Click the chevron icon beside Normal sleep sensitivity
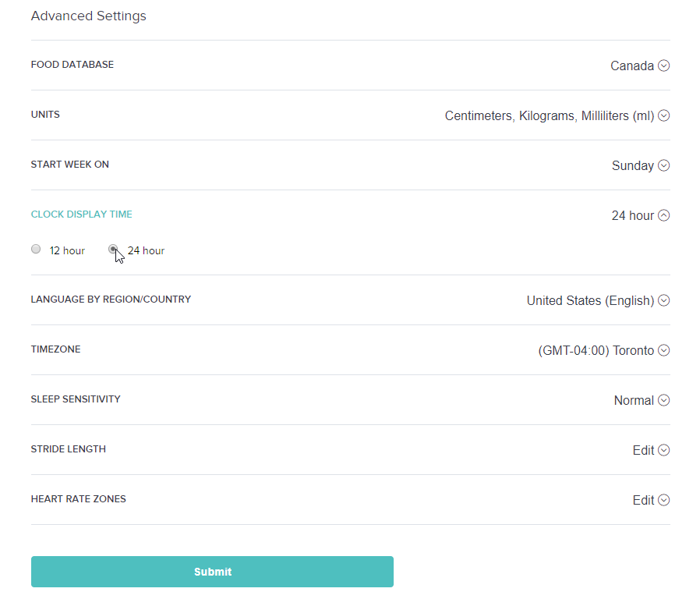Viewport: 700px width, 599px height. (663, 400)
